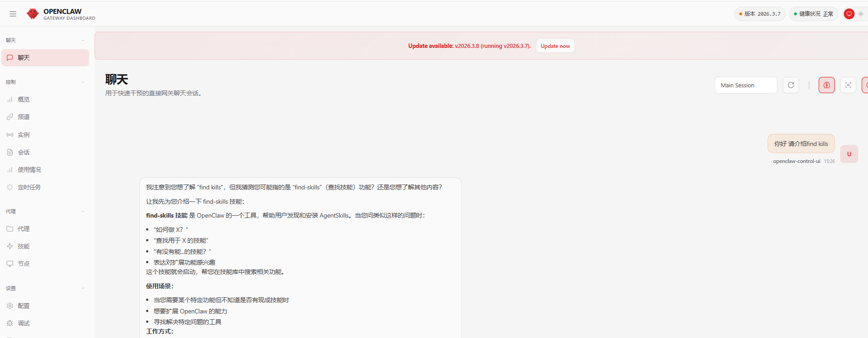Click bullet "如何做 X?"
Screen dimensions: 868x338
[x=171, y=230]
